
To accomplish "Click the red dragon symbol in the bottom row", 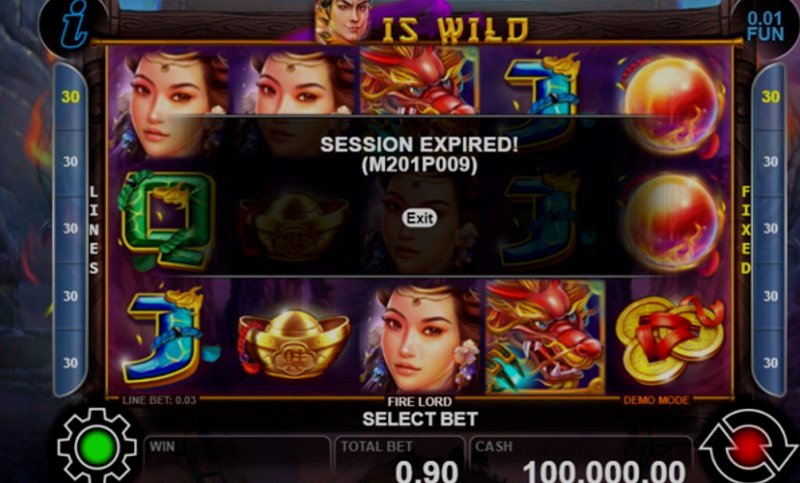I will pyautogui.click(x=545, y=337).
